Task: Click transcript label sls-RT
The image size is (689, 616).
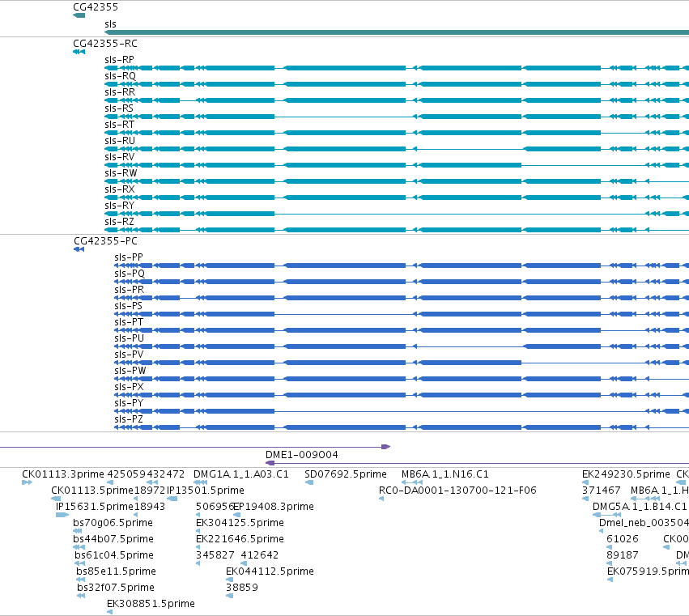Action: [119, 125]
